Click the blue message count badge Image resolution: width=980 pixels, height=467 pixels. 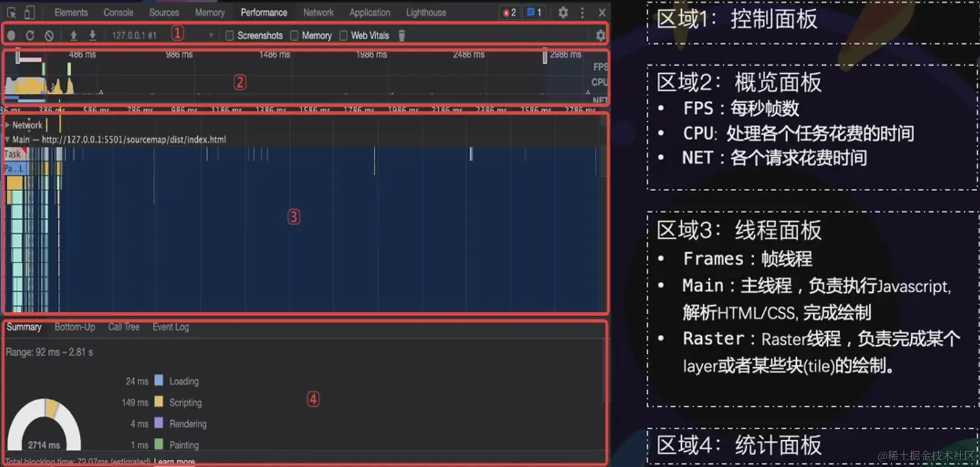(534, 12)
